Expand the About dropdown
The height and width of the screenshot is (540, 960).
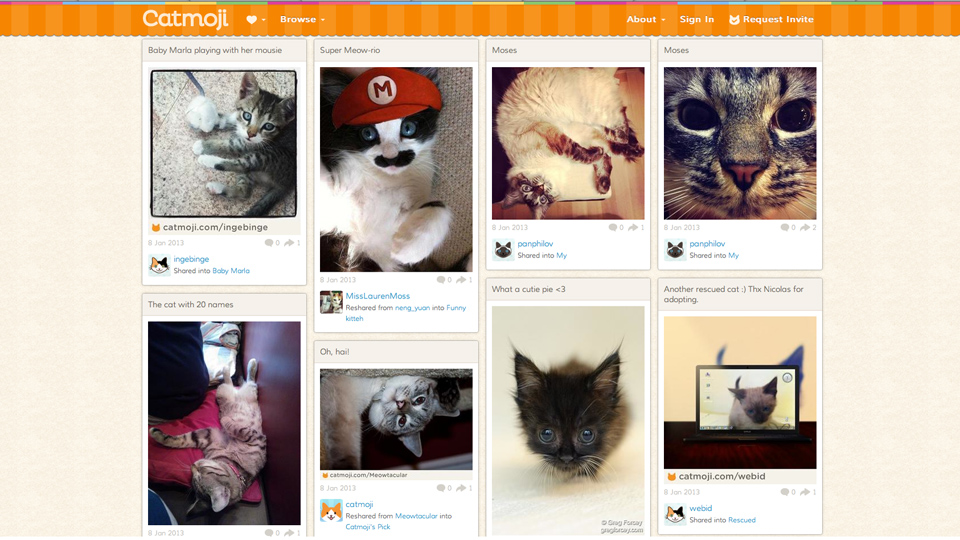tap(646, 19)
